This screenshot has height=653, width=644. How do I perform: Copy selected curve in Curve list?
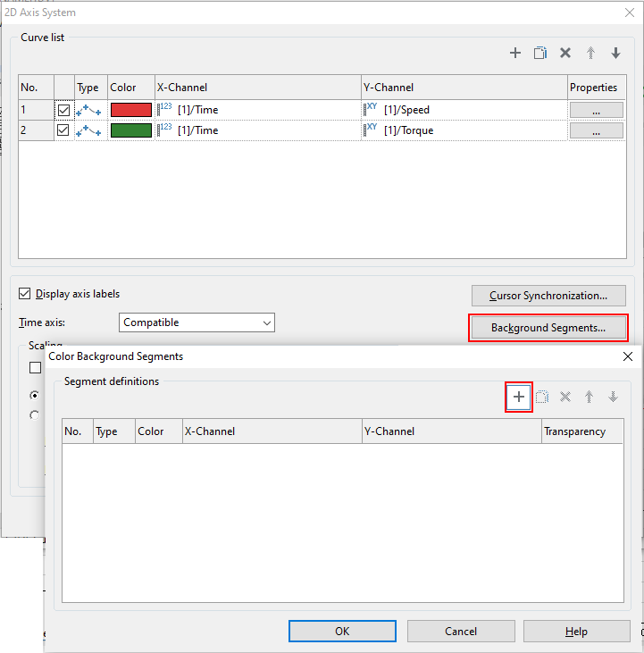point(540,54)
